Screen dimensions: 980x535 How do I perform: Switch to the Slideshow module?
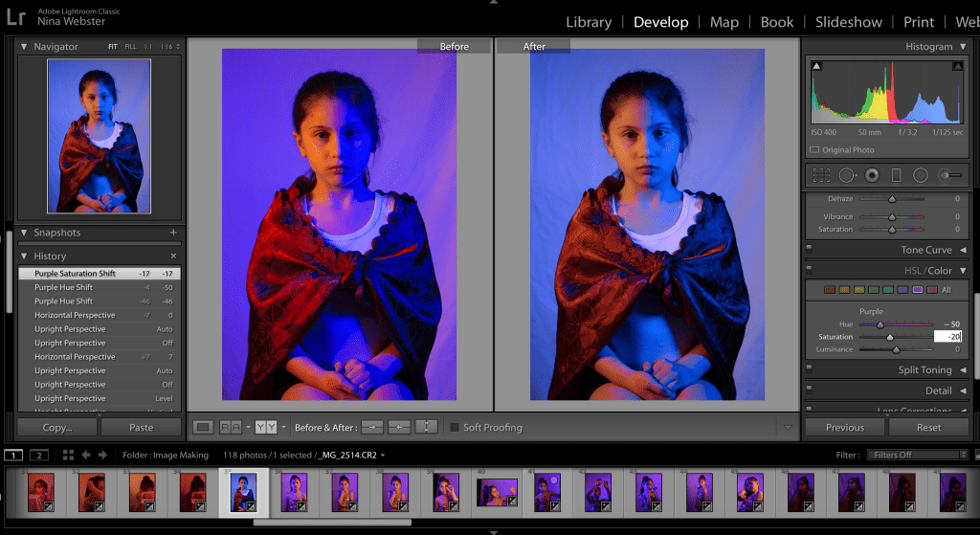[848, 22]
